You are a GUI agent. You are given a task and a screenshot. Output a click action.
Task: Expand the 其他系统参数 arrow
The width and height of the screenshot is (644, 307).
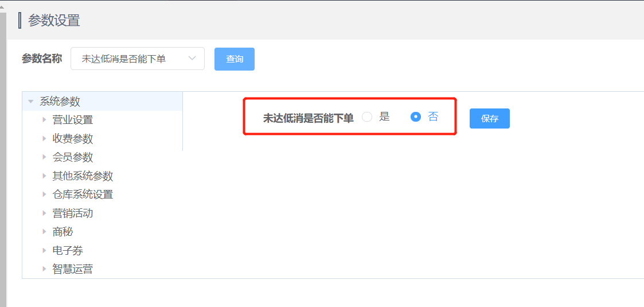pos(44,176)
